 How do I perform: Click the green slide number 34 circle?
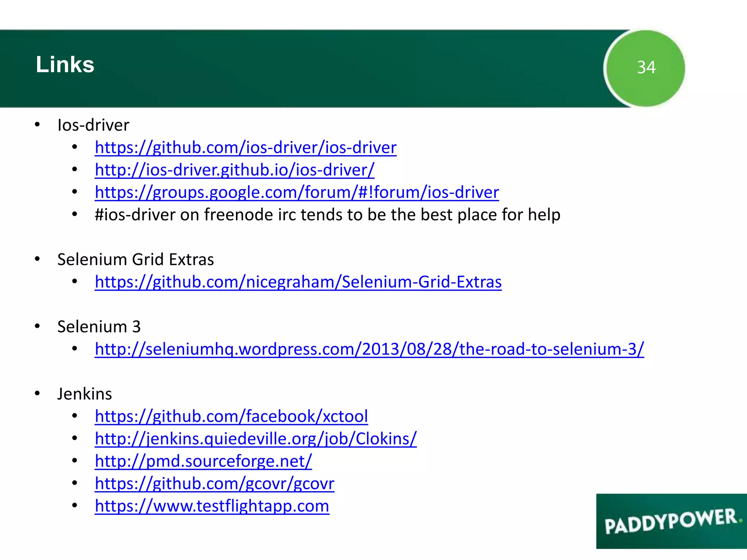646,68
